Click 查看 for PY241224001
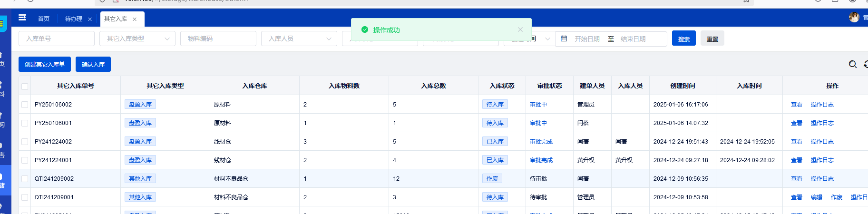Viewport: 868px width, 214px height. 797,160
